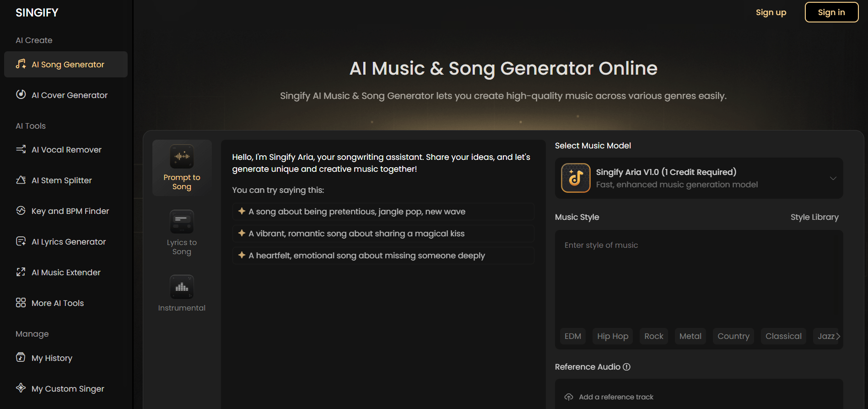Switch to the Lyrics to Song tab
Screen dimensions: 868x409
182,233
